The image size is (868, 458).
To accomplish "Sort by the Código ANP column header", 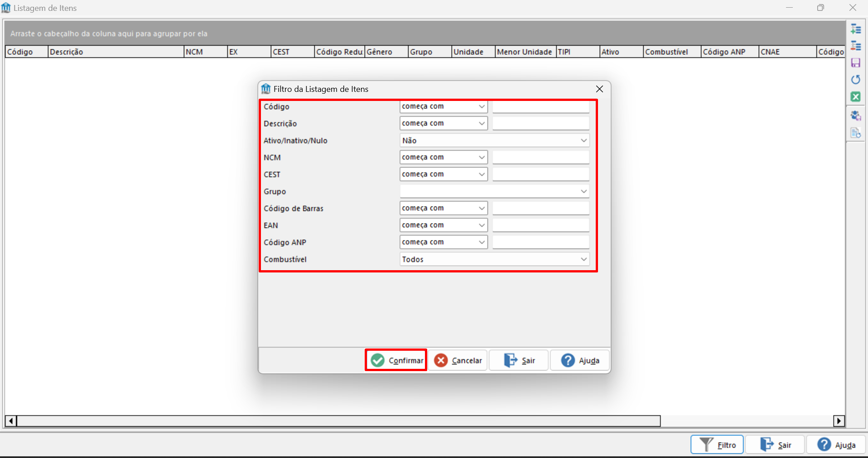I will [730, 52].
